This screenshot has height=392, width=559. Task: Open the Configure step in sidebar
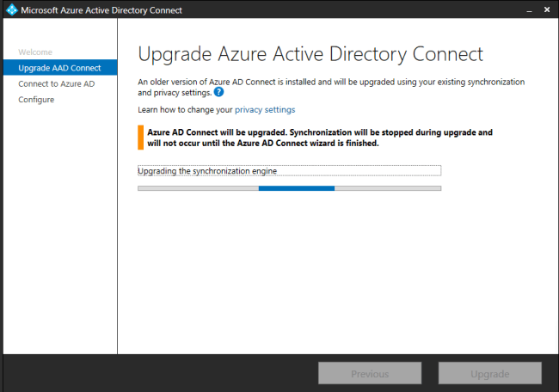point(36,100)
